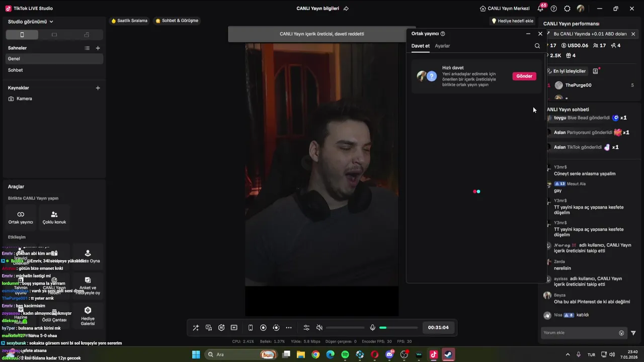The height and width of the screenshot is (362, 644).
Task: Open the chat filter icon
Action: (x=633, y=333)
